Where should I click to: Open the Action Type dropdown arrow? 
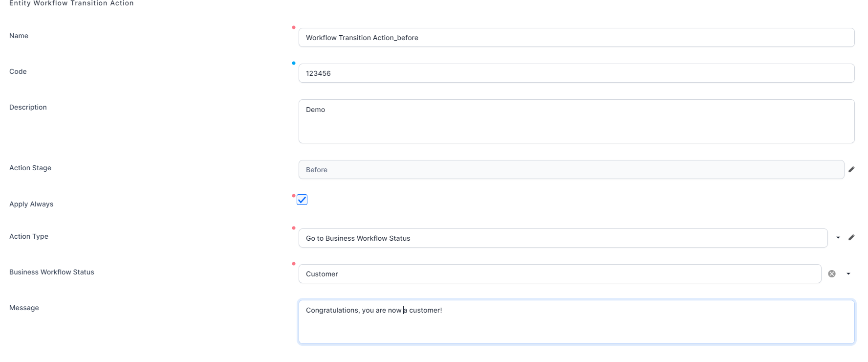[838, 238]
